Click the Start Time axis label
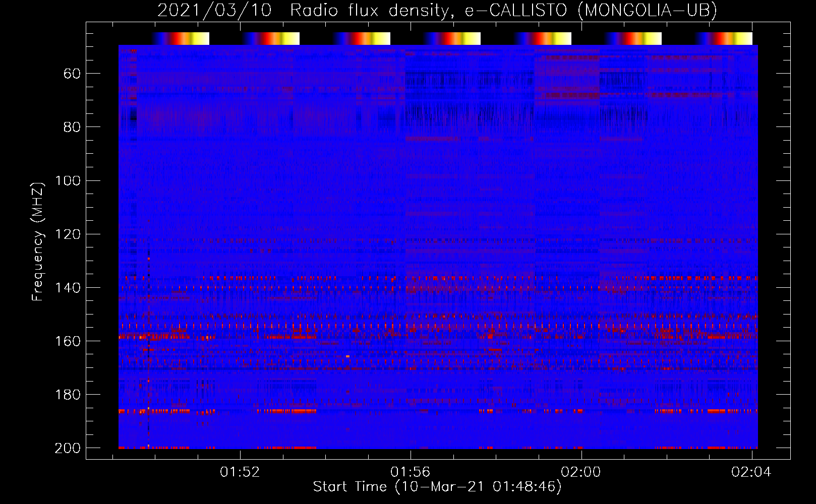816x504 pixels. [x=437, y=487]
